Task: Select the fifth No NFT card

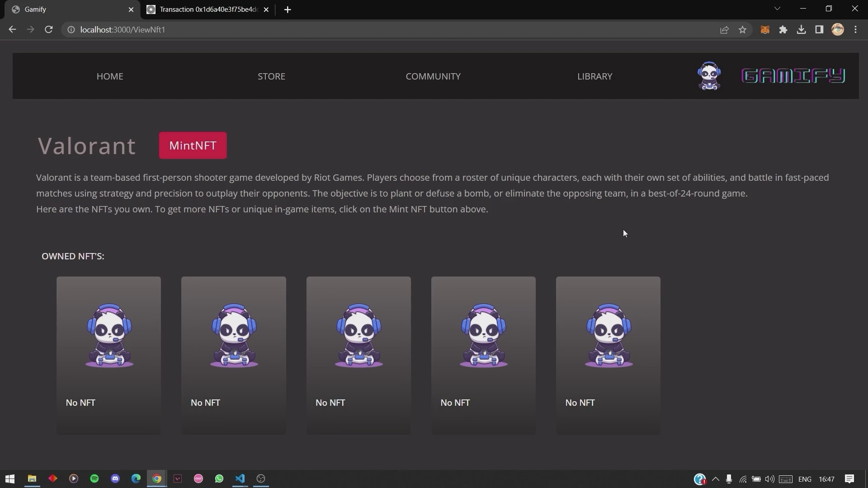Action: (x=608, y=356)
